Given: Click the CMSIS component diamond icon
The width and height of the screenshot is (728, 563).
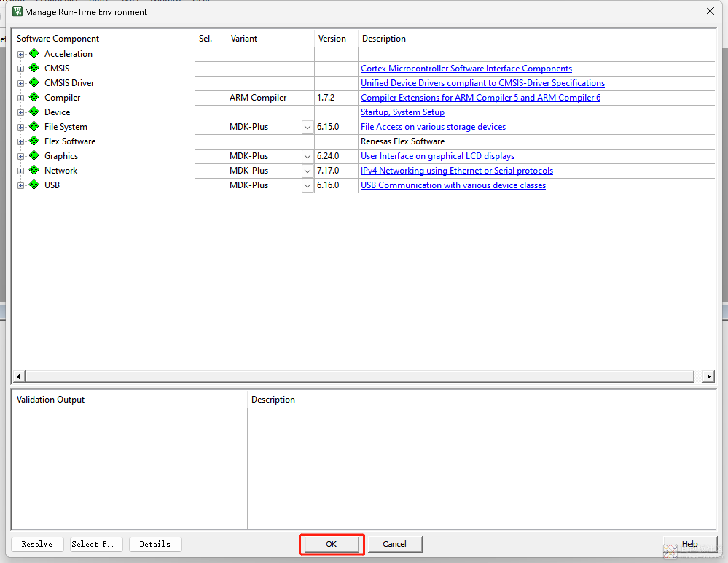Looking at the screenshot, I should point(34,68).
